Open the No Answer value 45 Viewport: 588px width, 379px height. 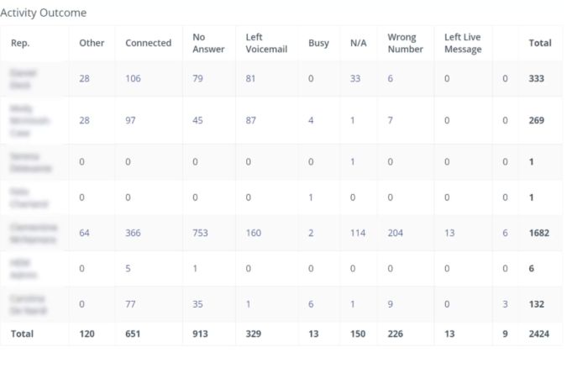197,120
